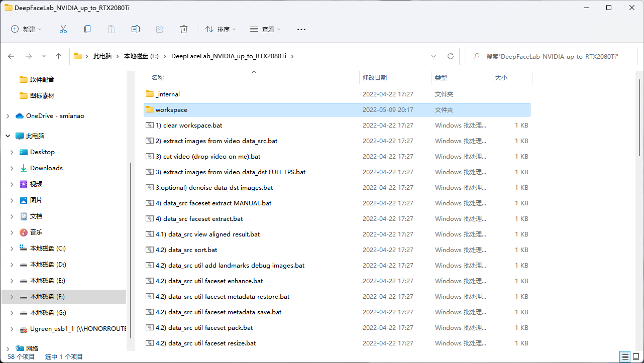The height and width of the screenshot is (363, 644).
Task: Select 3) extract images from video data_dst FULL FPS.bat
Action: 231,172
